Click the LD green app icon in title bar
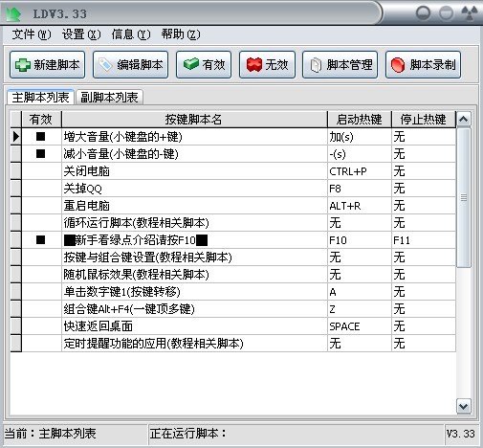Image resolution: width=483 pixels, height=448 pixels. (13, 13)
